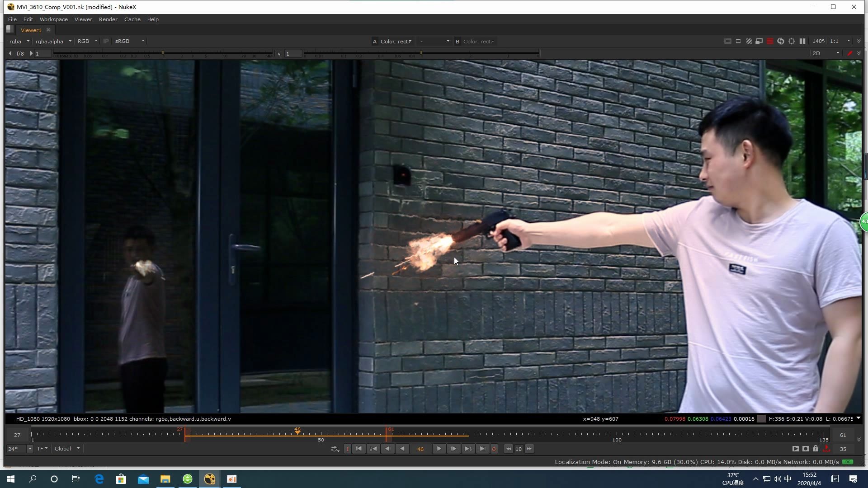Play the sequence backward

[402, 449]
